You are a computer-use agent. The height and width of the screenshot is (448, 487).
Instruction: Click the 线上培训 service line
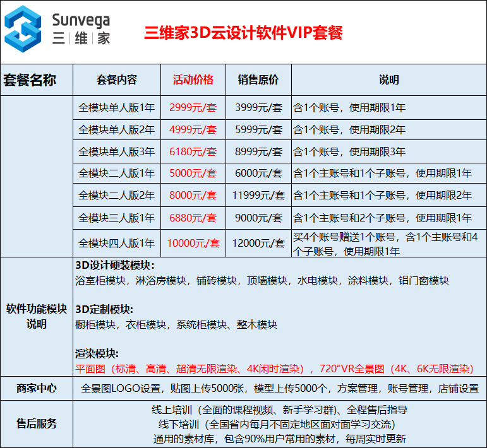[x=280, y=410]
